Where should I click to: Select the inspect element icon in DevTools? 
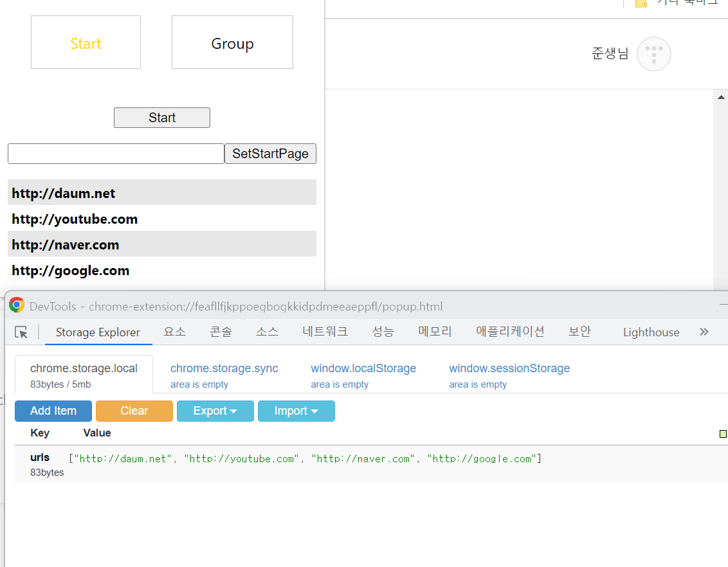pos(22,332)
